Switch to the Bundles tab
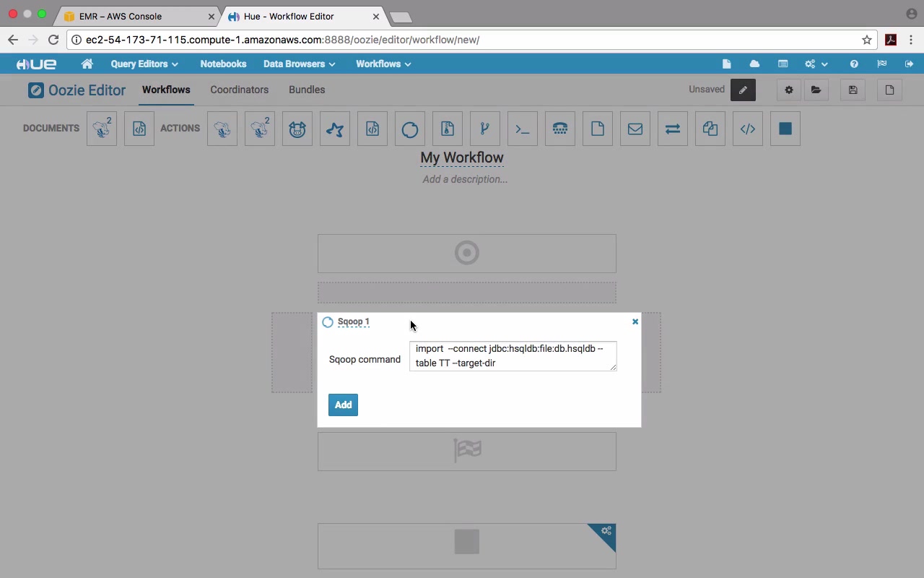Viewport: 924px width, 578px height. (x=307, y=90)
